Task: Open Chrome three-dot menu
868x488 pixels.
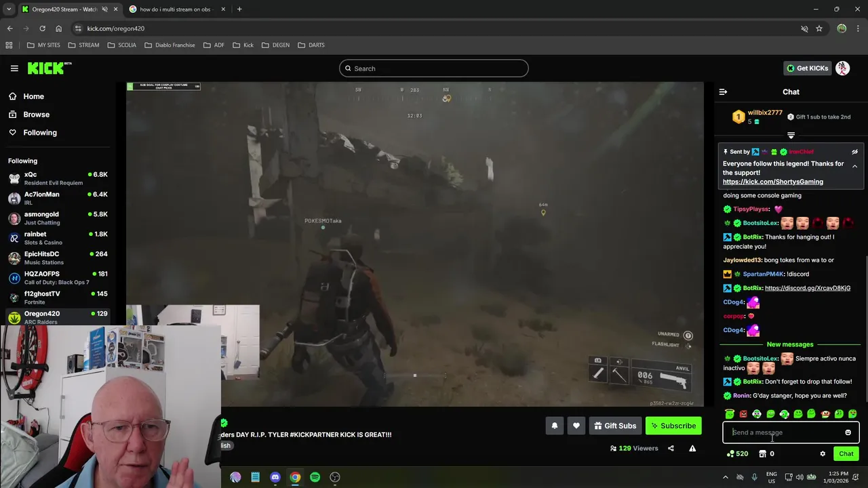Action: coord(858,28)
